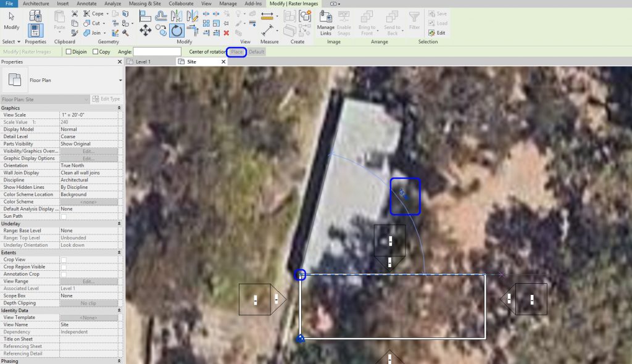The height and width of the screenshot is (364, 632).
Task: Open the Architecture ribbon tab
Action: (36, 4)
